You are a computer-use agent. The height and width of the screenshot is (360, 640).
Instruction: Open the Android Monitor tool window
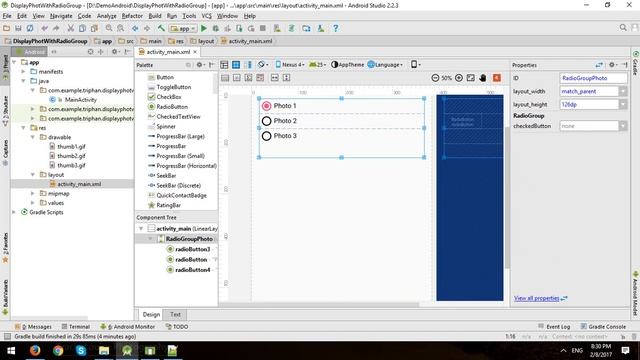coord(128,327)
